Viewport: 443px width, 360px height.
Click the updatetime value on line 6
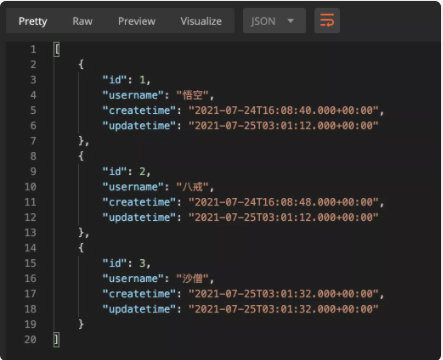[284, 126]
